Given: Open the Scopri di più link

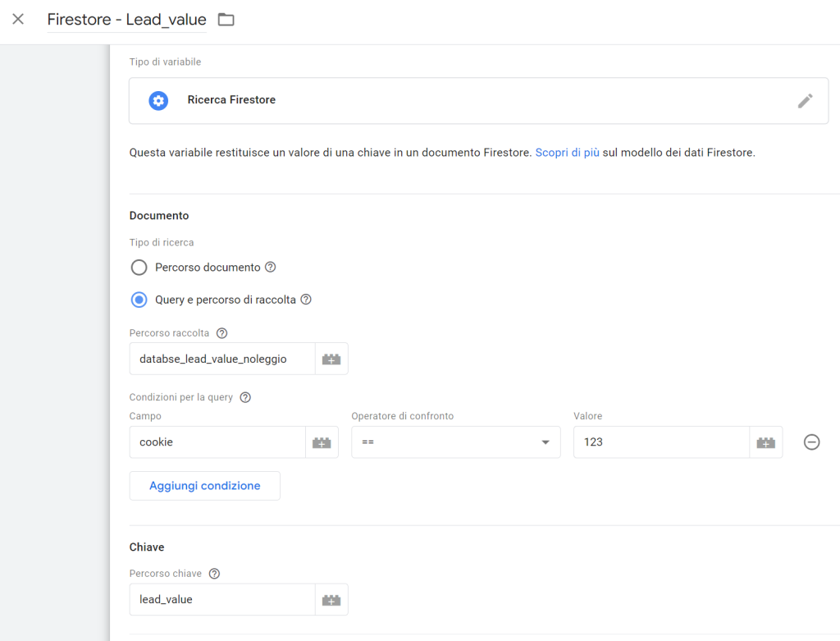Looking at the screenshot, I should 568,153.
